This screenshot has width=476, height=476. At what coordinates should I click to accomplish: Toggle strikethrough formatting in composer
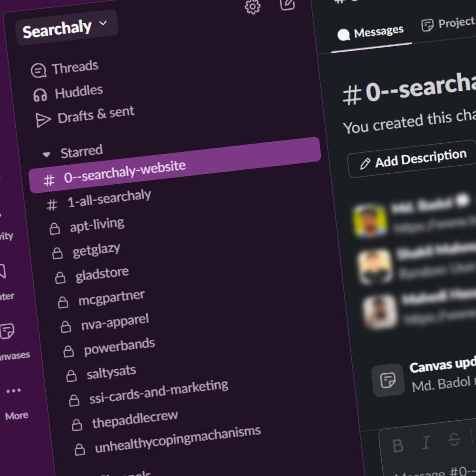(455, 440)
